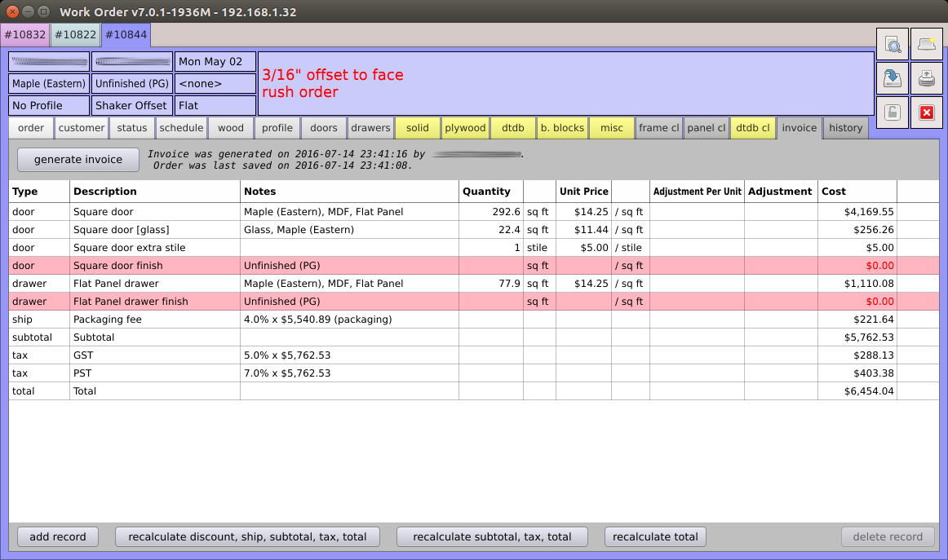Click recalculate subtotal, tax, total button
The height and width of the screenshot is (560, 948).
492,537
